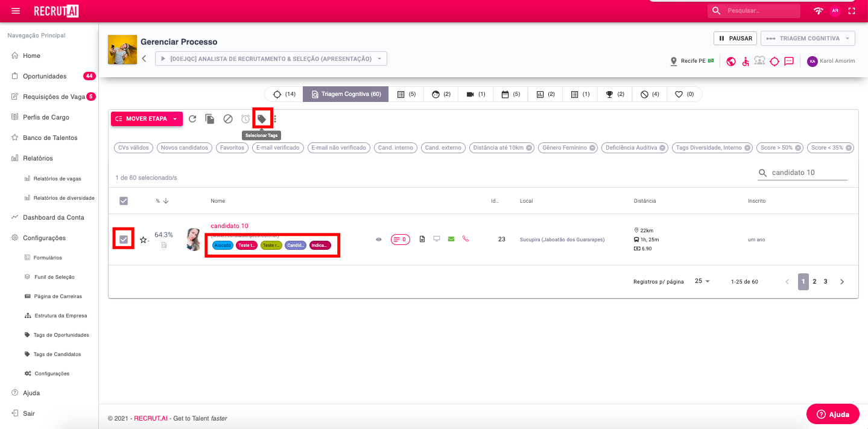Uncheck the candidato 10 row checkbox
Viewport: 868px width, 429px height.
[124, 240]
